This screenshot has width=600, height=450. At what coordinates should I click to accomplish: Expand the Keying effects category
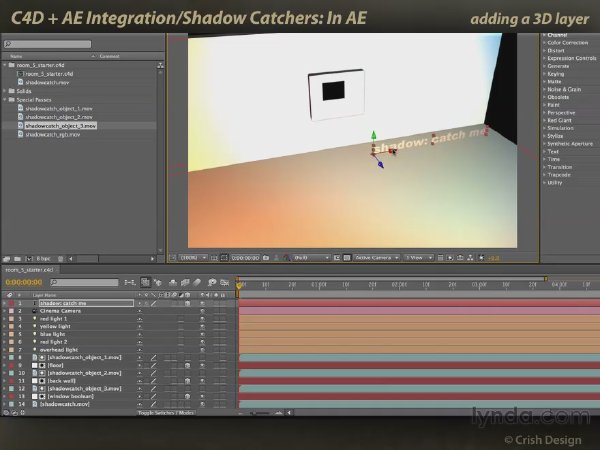[544, 74]
